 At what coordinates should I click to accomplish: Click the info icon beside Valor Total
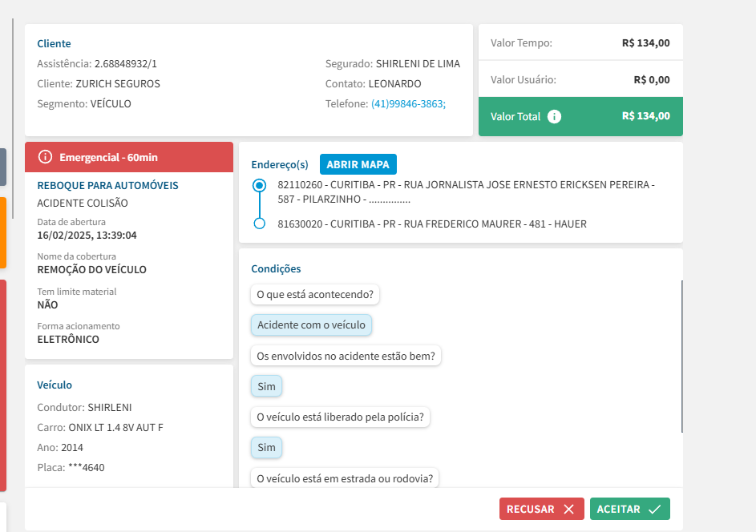tap(554, 116)
